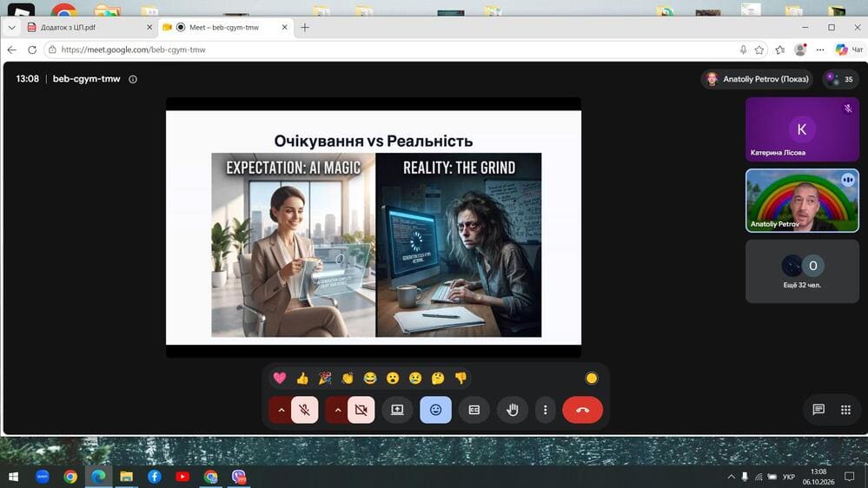
Task: Toggle the emoji reactions bar button
Action: (x=435, y=410)
